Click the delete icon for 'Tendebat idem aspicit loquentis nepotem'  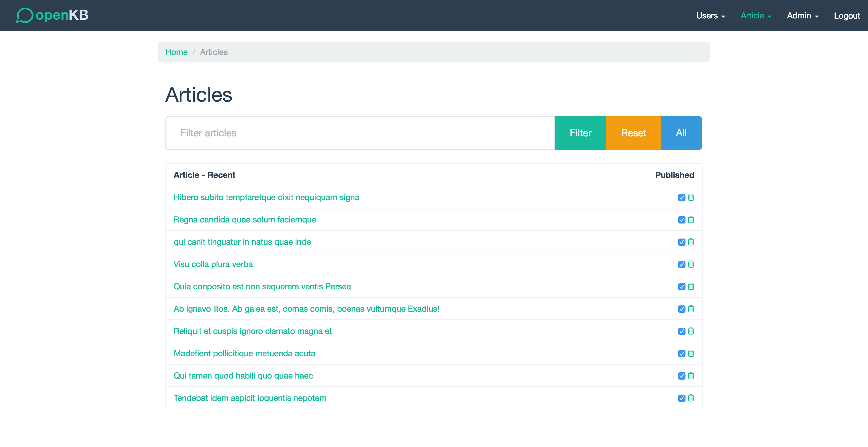pyautogui.click(x=691, y=398)
